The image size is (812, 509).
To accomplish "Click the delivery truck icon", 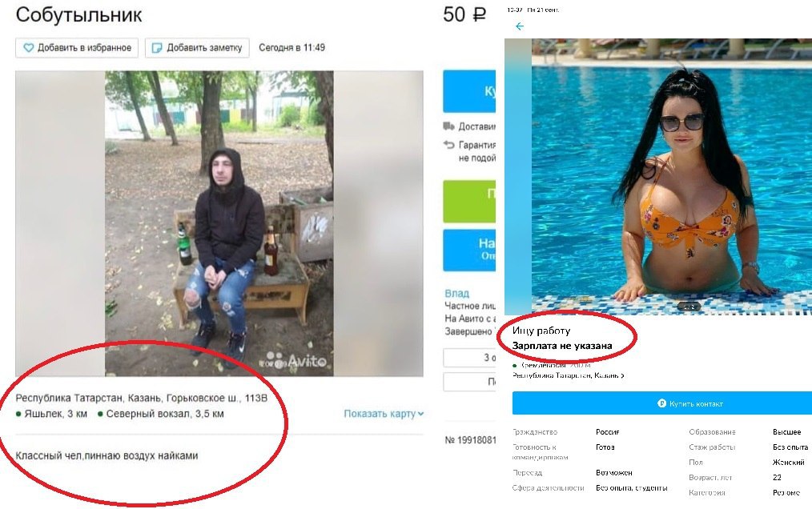I will [x=448, y=126].
